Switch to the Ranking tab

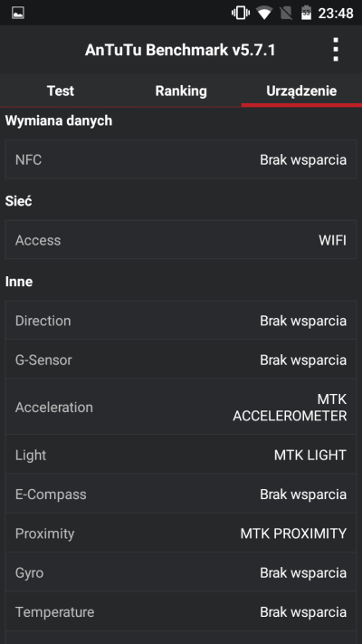pyautogui.click(x=181, y=91)
